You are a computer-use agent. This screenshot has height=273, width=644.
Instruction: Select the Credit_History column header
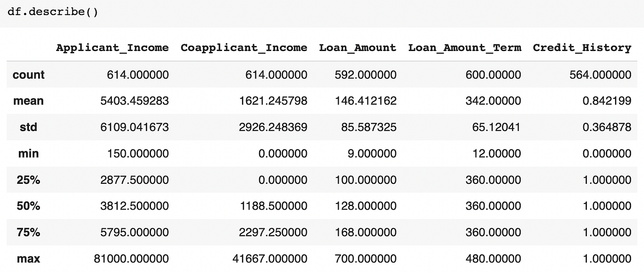point(582,48)
